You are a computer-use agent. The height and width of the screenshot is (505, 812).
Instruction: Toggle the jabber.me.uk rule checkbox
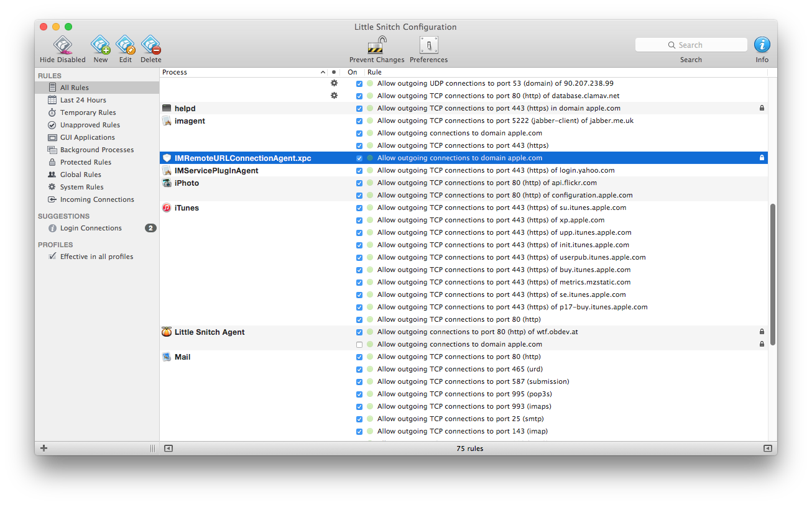pyautogui.click(x=359, y=121)
